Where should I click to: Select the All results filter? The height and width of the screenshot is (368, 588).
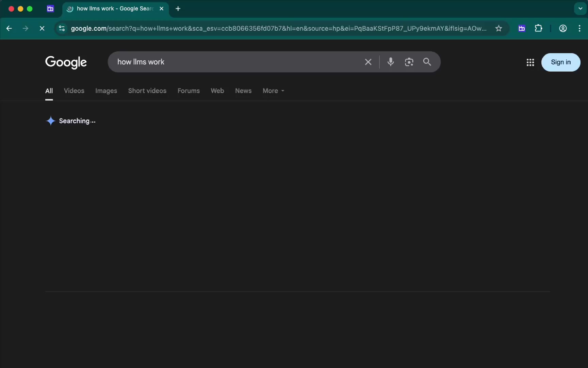49,91
